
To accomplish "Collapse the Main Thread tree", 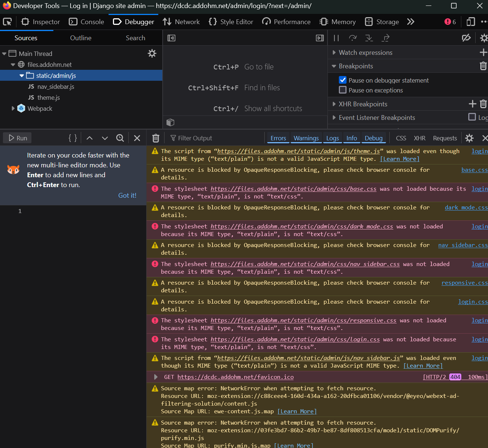I will click(4, 54).
